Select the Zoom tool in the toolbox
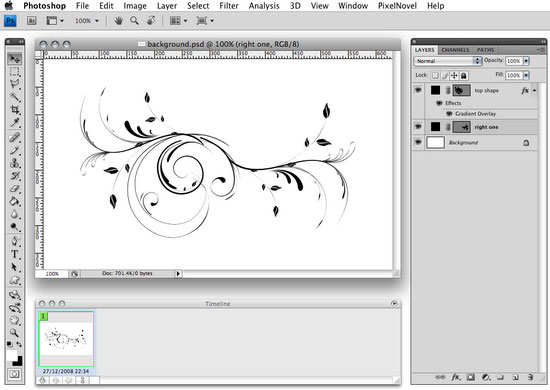 pyautogui.click(x=14, y=333)
